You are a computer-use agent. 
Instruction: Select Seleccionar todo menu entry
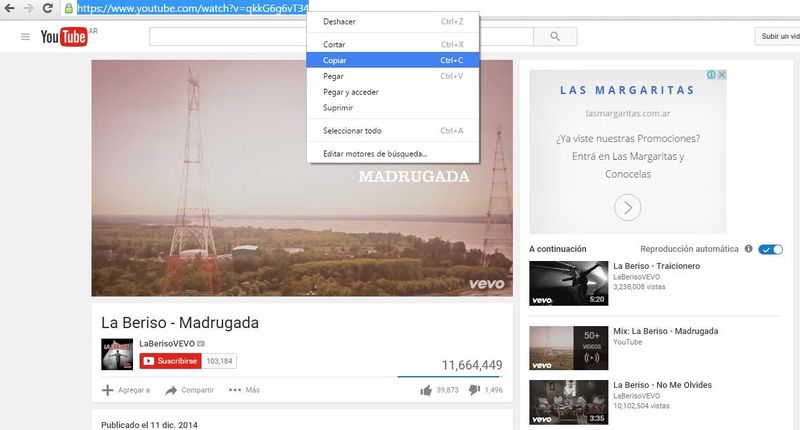pyautogui.click(x=352, y=131)
